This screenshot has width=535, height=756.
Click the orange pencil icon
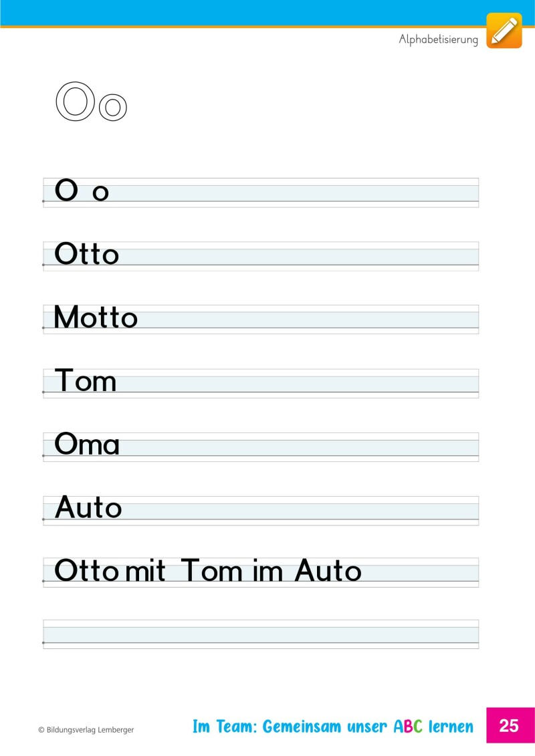(x=504, y=30)
